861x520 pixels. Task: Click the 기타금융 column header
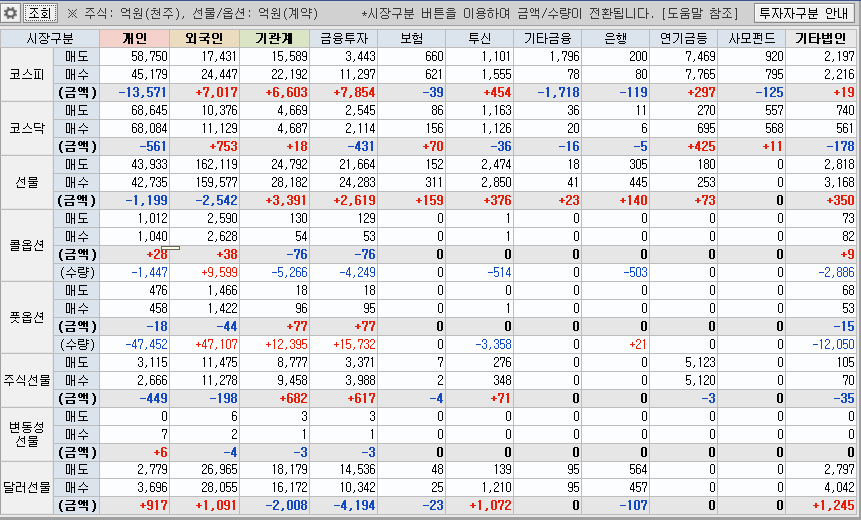pos(547,38)
